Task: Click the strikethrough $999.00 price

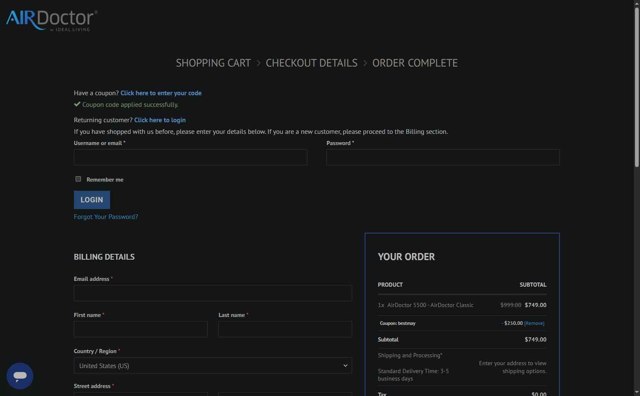Action: coord(511,305)
